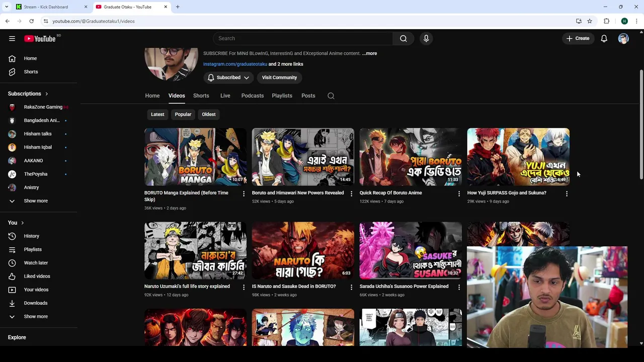Image resolution: width=644 pixels, height=362 pixels.
Task: Click the browser address bar URL
Action: 94,21
